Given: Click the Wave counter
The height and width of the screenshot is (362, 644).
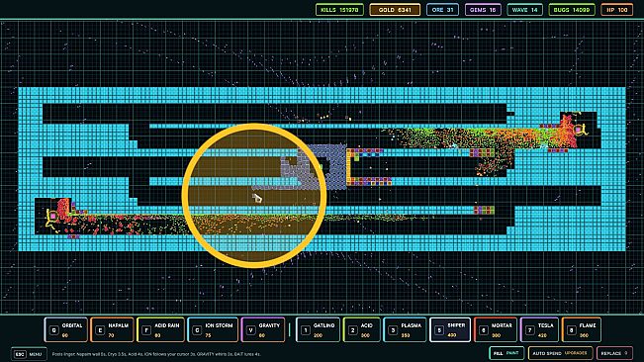Looking at the screenshot, I should (x=524, y=10).
